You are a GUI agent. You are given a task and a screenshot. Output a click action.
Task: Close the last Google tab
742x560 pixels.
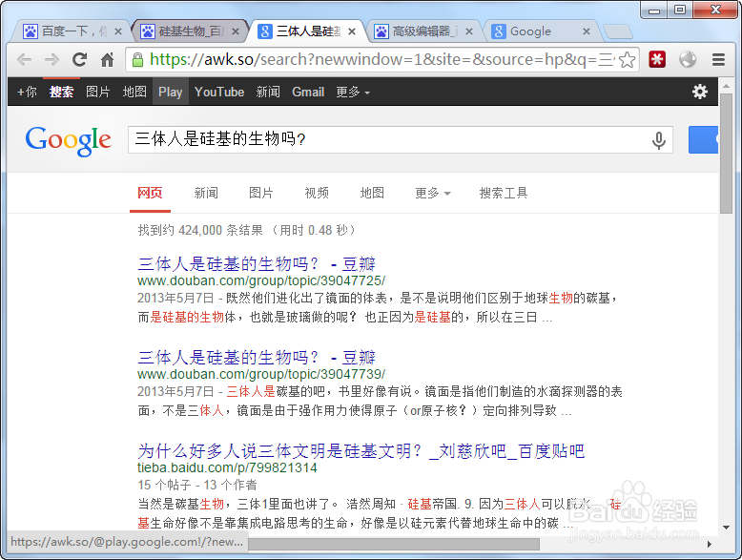tap(587, 31)
